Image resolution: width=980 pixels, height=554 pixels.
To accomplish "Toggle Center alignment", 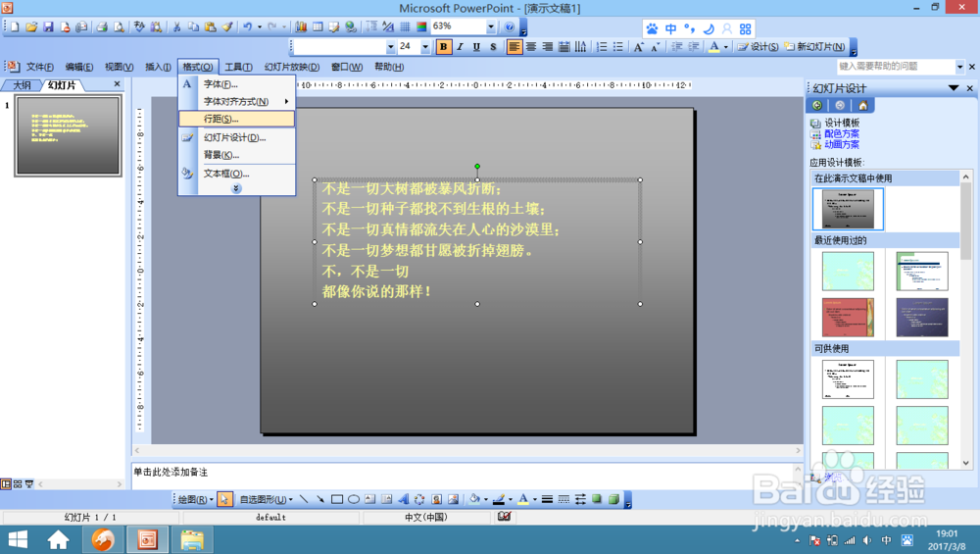I will coord(530,47).
